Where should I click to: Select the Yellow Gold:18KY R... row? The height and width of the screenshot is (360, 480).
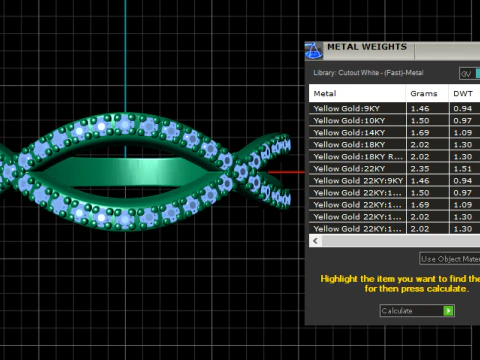point(394,156)
